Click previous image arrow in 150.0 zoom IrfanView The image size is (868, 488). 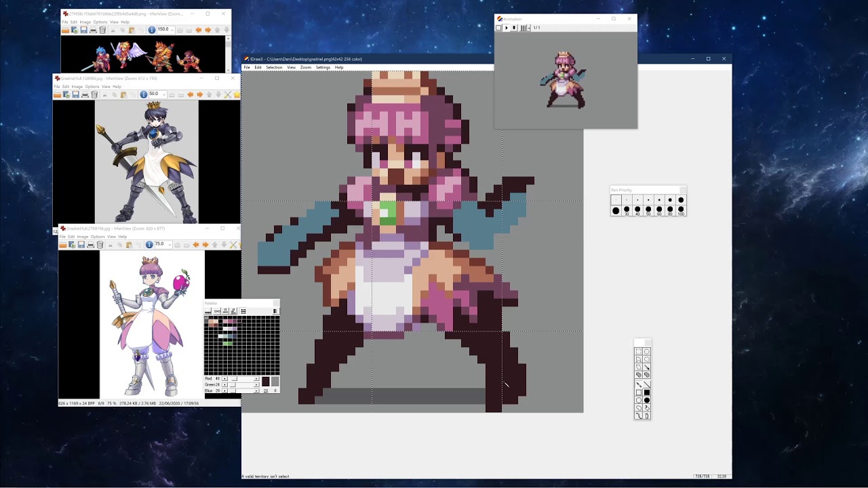tap(198, 30)
